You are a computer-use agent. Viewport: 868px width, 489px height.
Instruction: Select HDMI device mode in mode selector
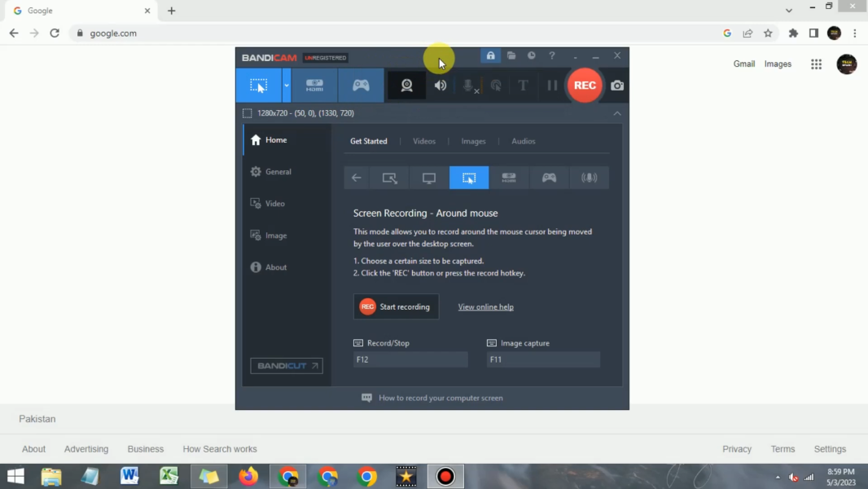[509, 178]
